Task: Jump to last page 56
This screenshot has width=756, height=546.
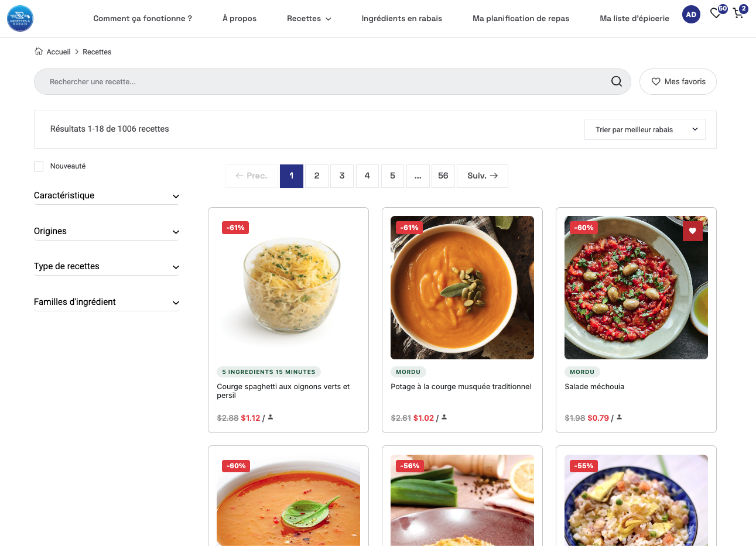Action: click(443, 176)
